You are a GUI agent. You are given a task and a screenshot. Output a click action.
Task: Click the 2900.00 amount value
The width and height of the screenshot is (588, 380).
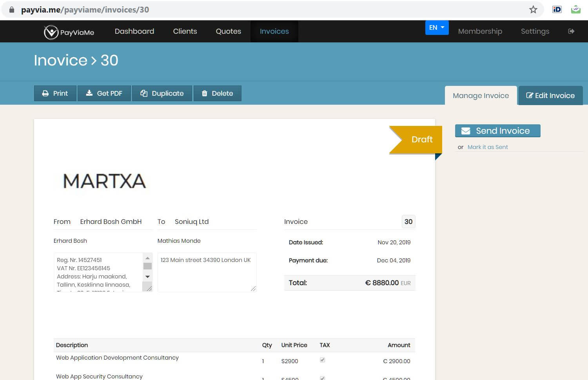coord(397,361)
